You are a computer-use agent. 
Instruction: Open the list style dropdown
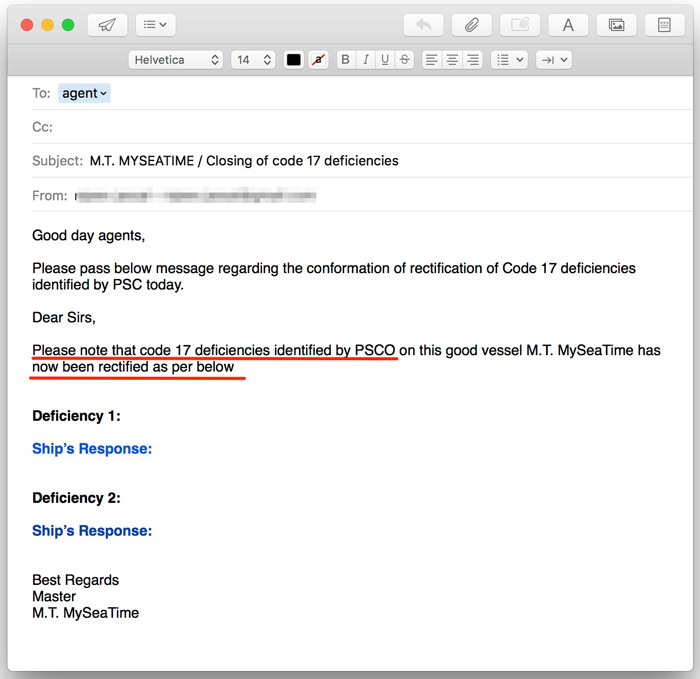pyautogui.click(x=510, y=60)
